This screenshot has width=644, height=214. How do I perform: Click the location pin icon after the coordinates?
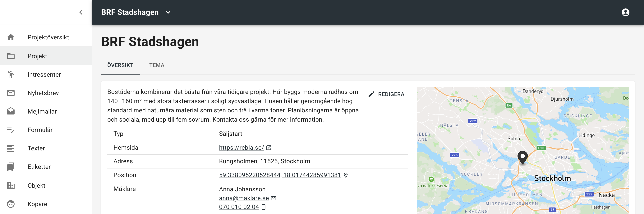[346, 175]
